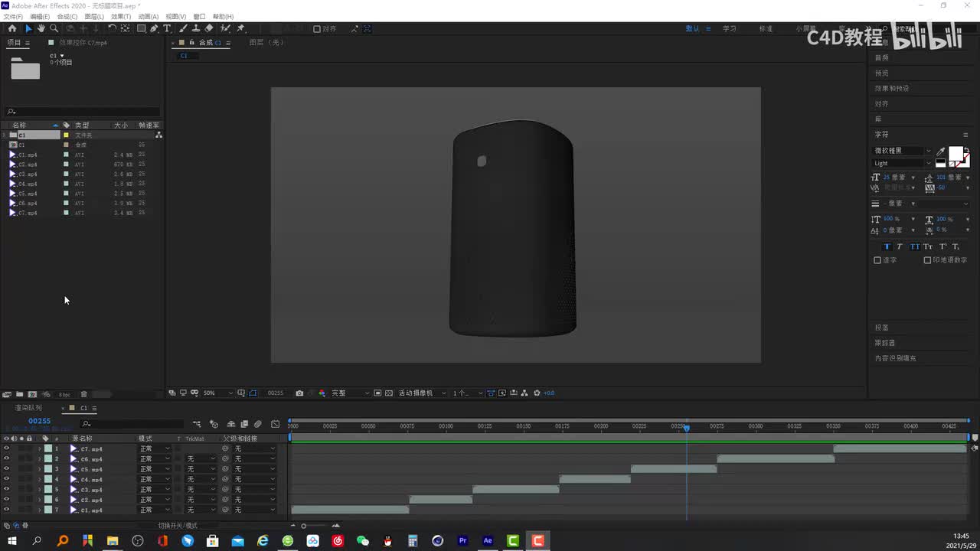Switch to the 渲染队列 tab
This screenshot has height=551, width=980.
pos(28,408)
